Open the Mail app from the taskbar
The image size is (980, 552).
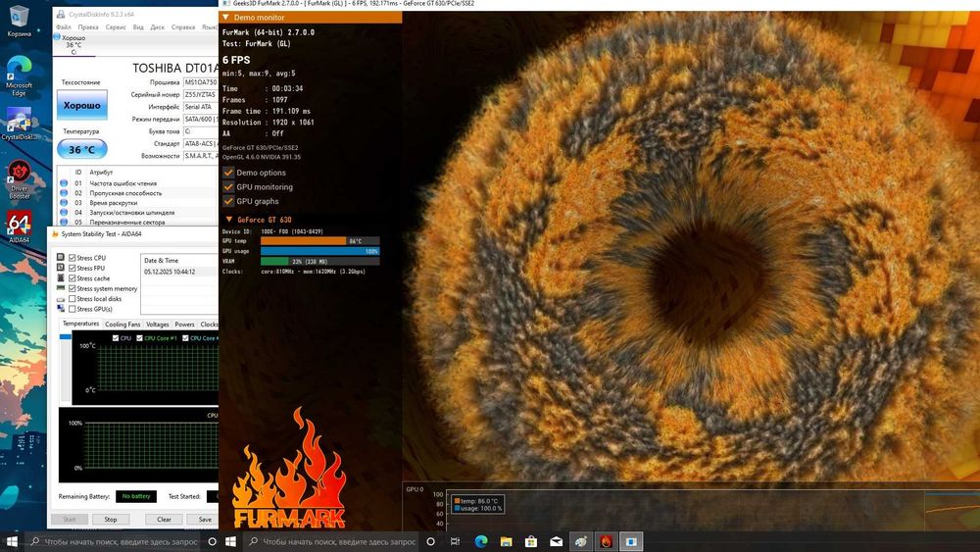pos(556,541)
